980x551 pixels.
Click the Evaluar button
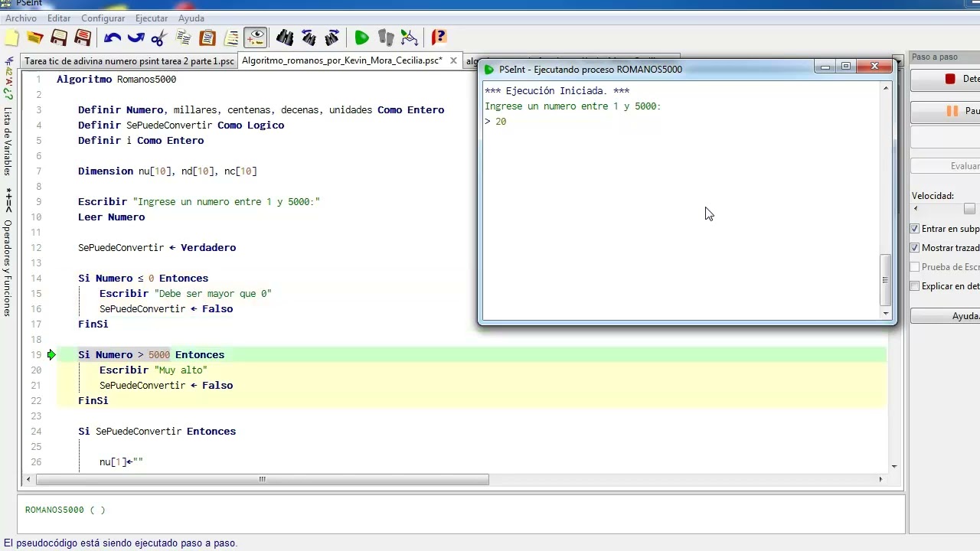point(946,166)
